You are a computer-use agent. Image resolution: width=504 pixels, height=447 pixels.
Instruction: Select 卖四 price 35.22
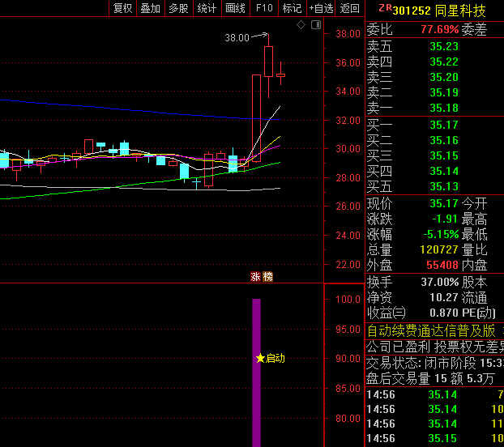click(x=444, y=62)
